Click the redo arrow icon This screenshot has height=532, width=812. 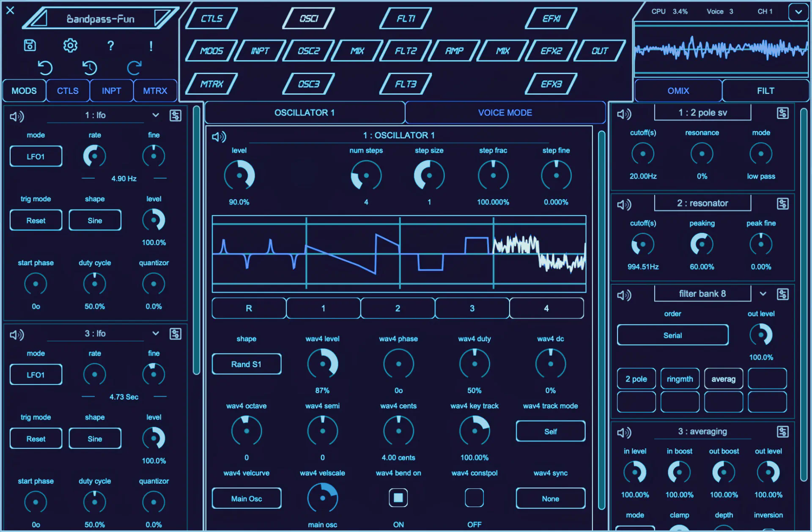pyautogui.click(x=134, y=68)
